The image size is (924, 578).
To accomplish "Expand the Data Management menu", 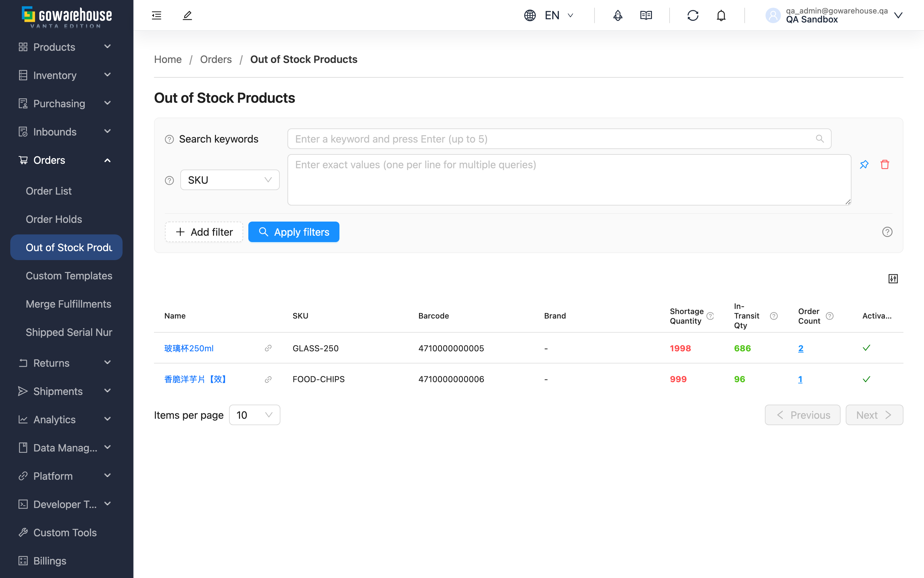I will click(x=67, y=448).
